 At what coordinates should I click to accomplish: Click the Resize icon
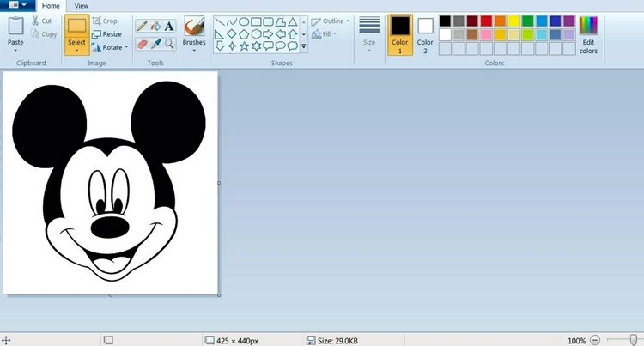coord(106,34)
